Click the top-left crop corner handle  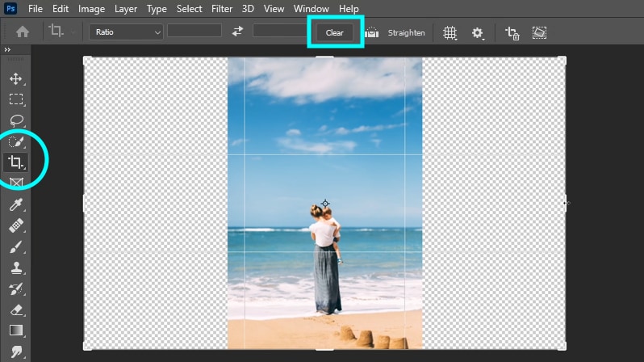87,61
